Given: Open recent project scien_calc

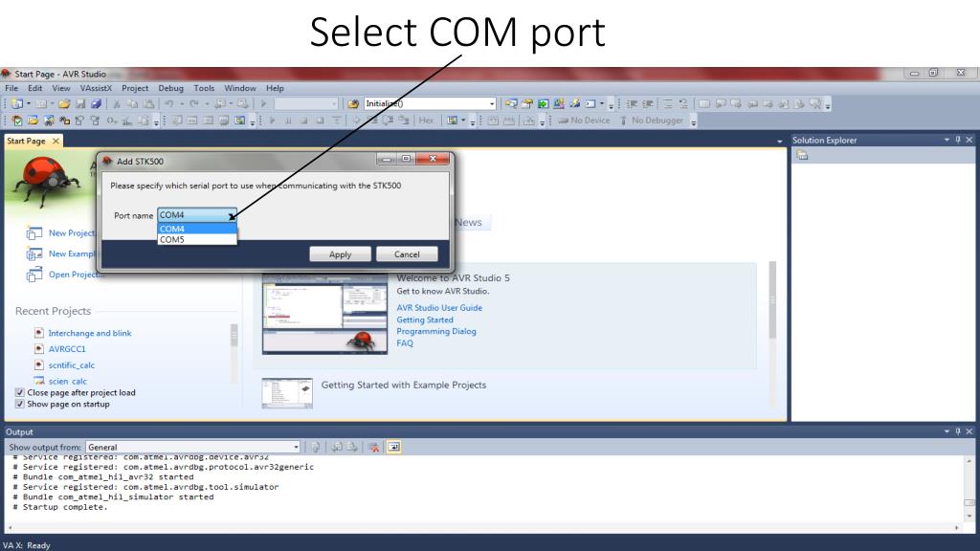Looking at the screenshot, I should (x=68, y=381).
